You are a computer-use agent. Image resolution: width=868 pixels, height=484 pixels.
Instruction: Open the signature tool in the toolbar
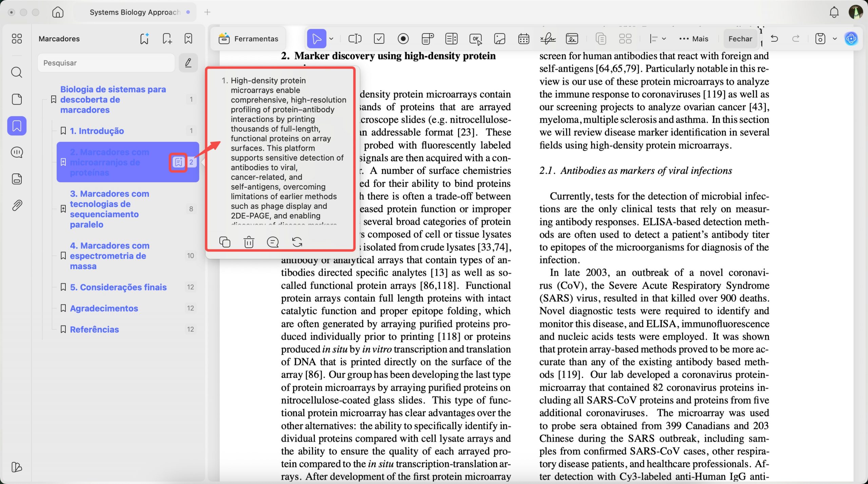[x=548, y=38]
